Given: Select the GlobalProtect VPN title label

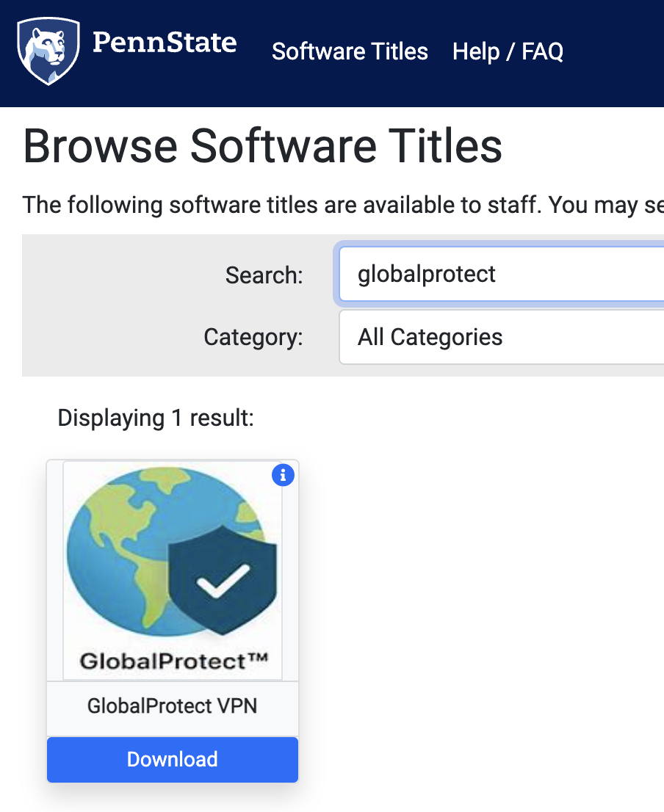Looking at the screenshot, I should [173, 706].
